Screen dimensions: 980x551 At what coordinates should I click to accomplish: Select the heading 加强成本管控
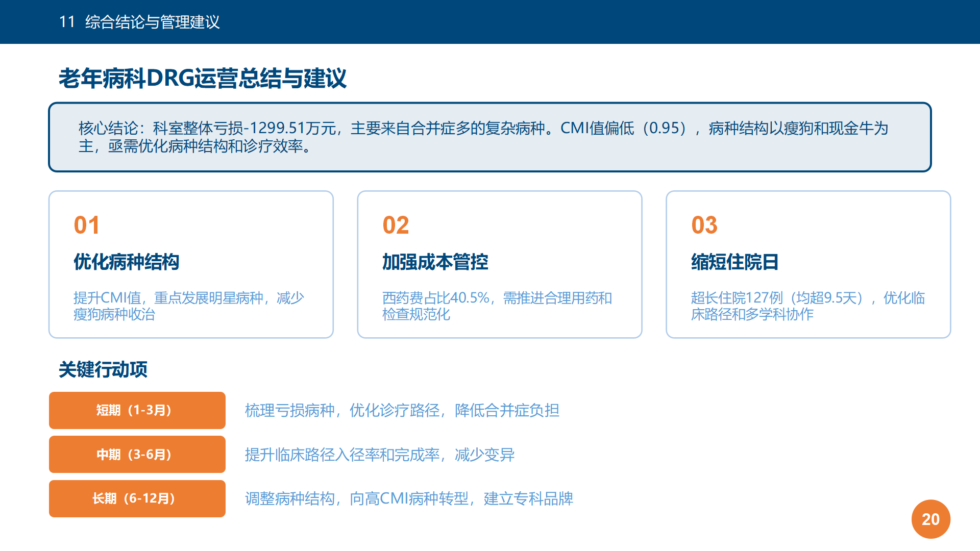(x=435, y=262)
